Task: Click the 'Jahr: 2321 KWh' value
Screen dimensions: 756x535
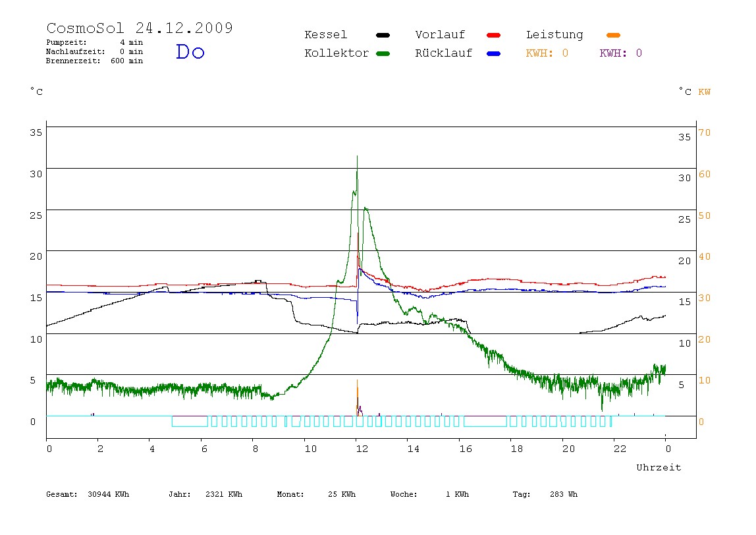Action: tap(205, 494)
